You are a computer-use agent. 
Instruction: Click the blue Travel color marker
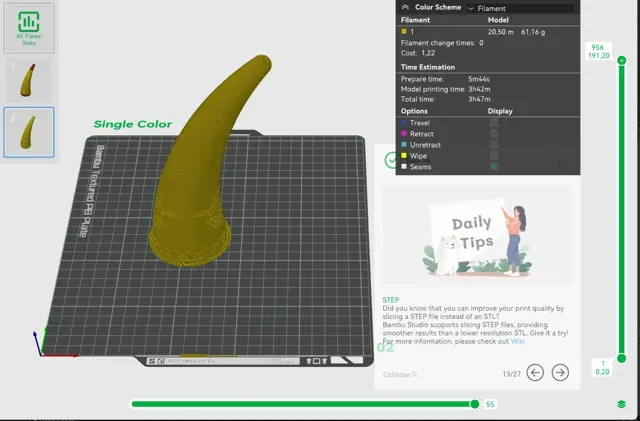tap(404, 123)
